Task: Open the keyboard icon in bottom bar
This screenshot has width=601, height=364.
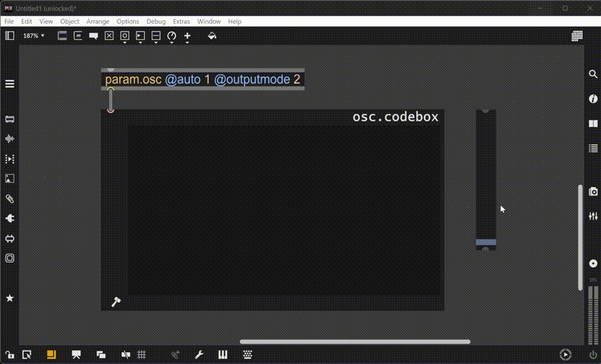Action: pos(248,355)
